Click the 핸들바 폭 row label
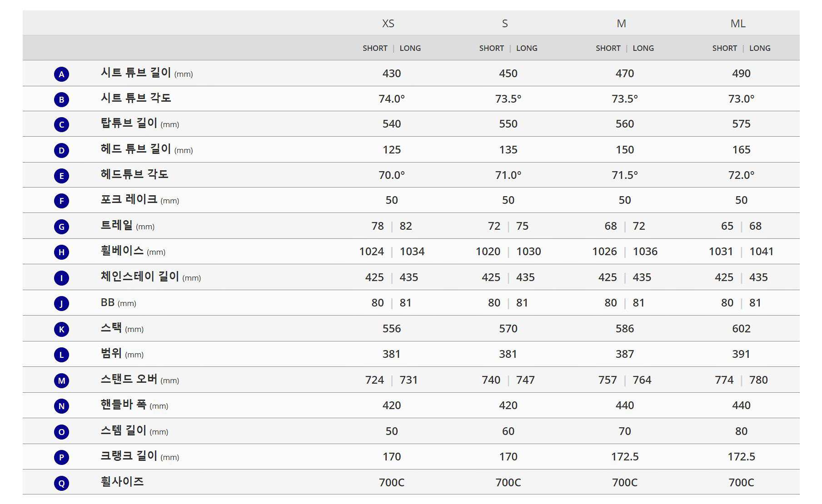This screenshot has width=822, height=504. (124, 405)
